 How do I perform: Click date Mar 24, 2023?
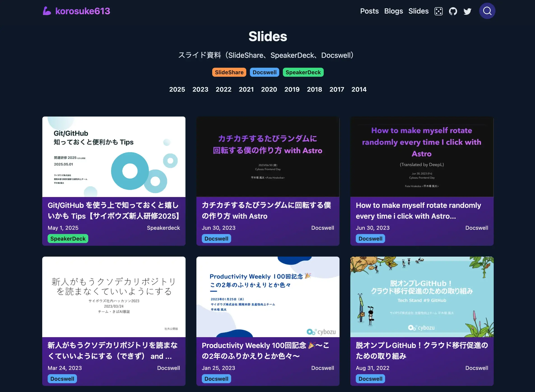point(65,368)
